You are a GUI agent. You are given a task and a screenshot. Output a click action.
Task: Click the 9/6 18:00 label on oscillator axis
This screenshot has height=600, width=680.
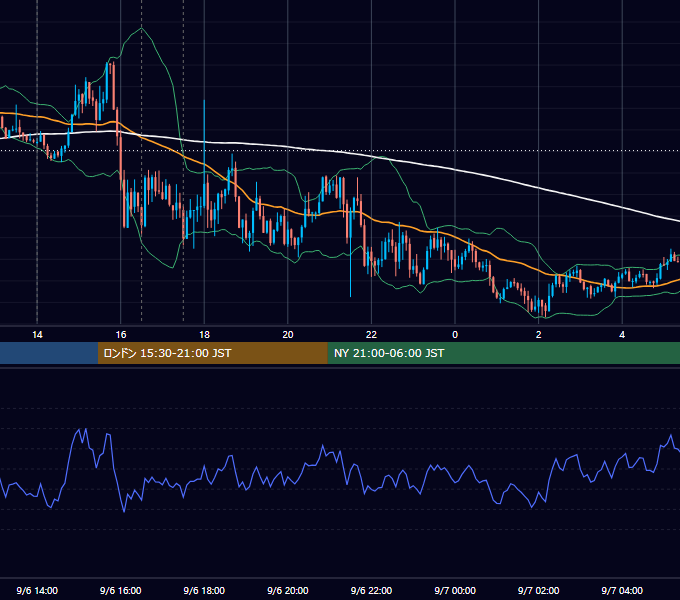click(204, 590)
